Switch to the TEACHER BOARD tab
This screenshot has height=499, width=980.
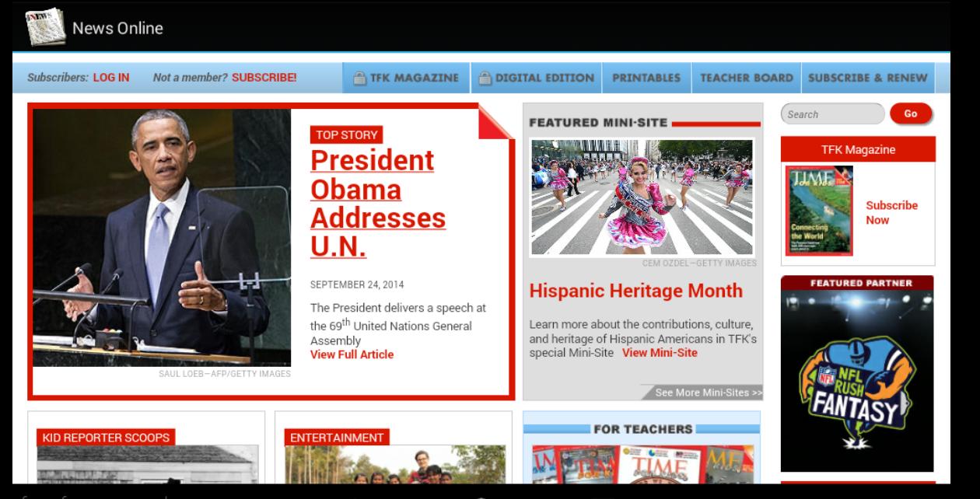point(747,78)
